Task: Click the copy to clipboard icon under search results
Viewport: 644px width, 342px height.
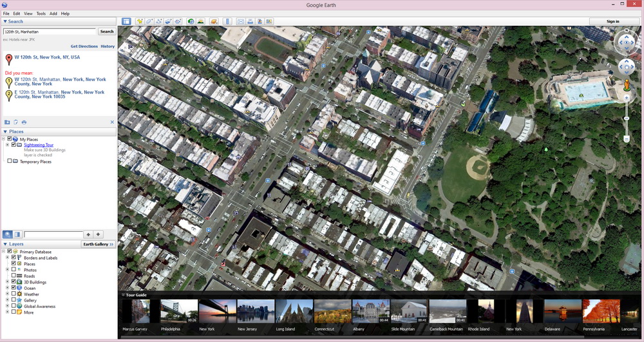Action: (15, 122)
